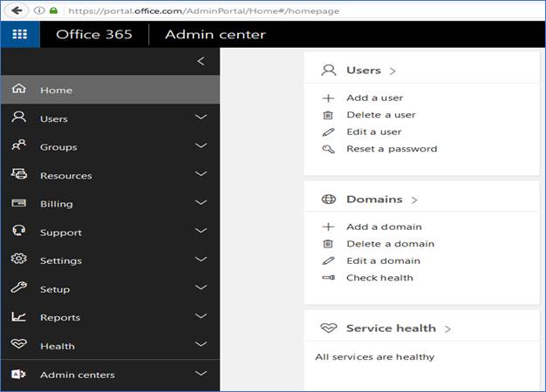Click the Delete a domain link
This screenshot has height=392, width=546.
[391, 244]
